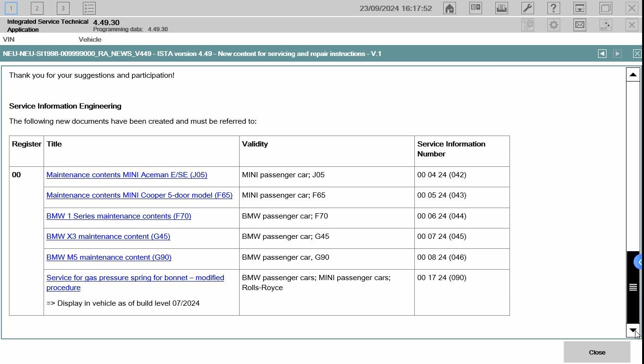The height and width of the screenshot is (364, 644).
Task: Click the 'Programming data: 4.49.30' line
Action: click(x=131, y=29)
